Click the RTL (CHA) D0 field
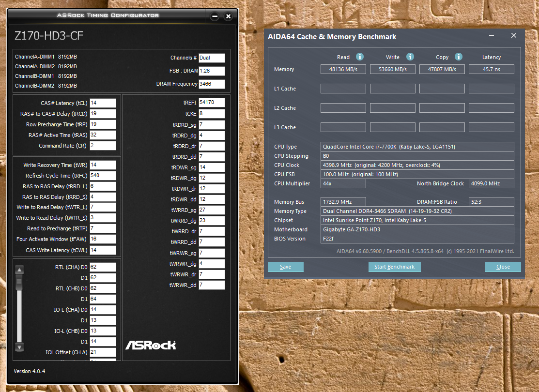This screenshot has width=539, height=392. pos(103,267)
